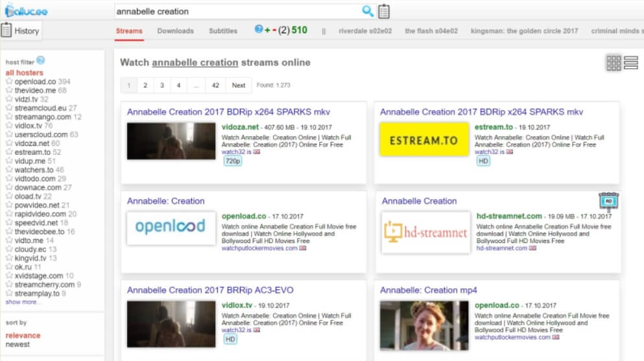Open kingsman: the golden circle 2017 search

click(524, 31)
